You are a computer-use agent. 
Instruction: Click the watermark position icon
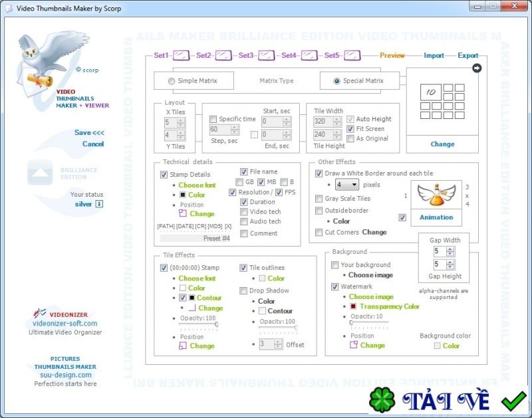pos(354,345)
